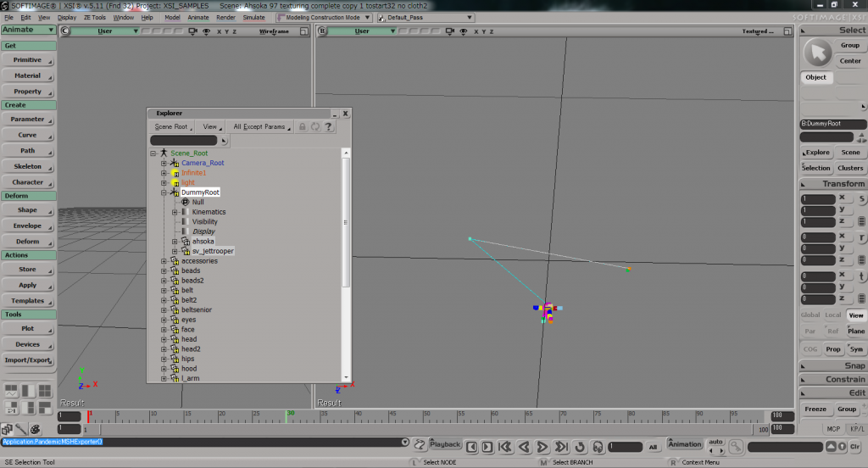Open All Except Params filter dropdown

point(261,127)
